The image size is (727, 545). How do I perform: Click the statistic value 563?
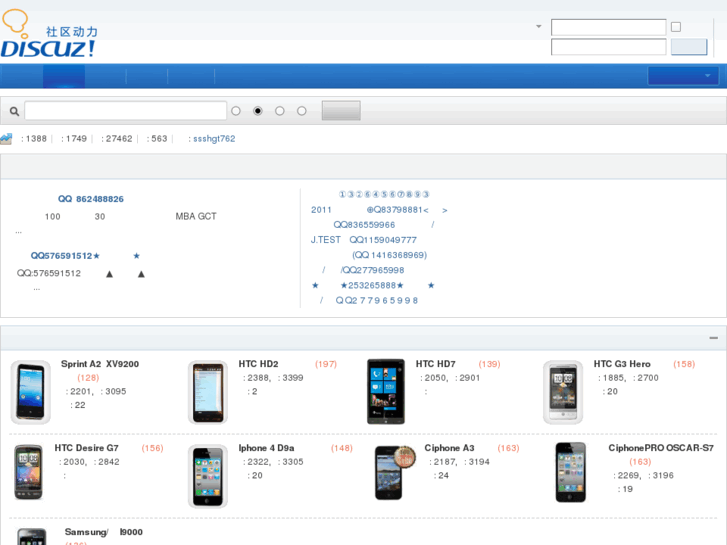159,139
